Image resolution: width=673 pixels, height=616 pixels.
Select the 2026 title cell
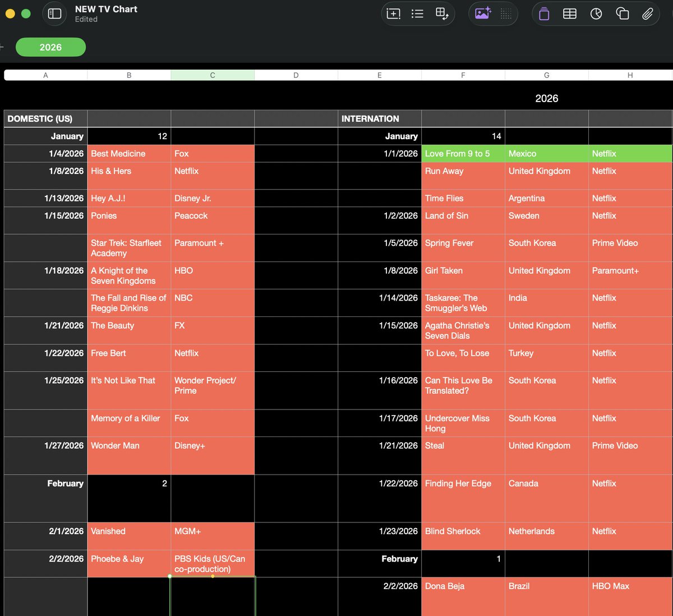[x=547, y=98]
